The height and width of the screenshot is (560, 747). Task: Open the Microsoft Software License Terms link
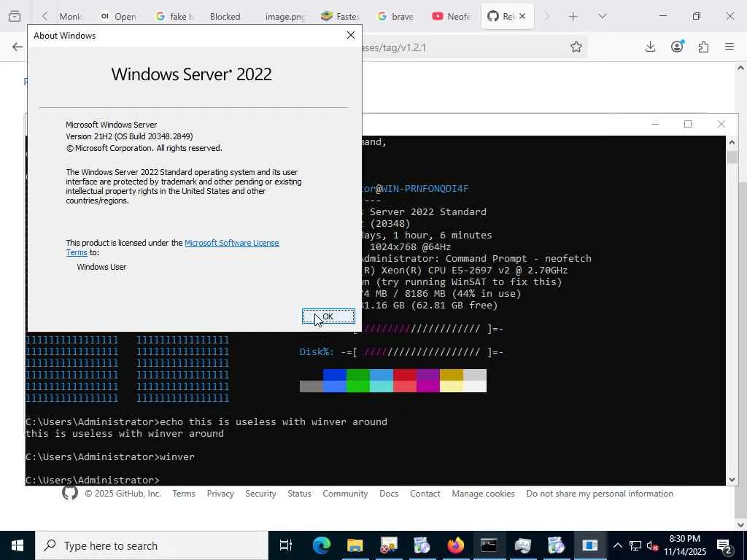point(231,243)
